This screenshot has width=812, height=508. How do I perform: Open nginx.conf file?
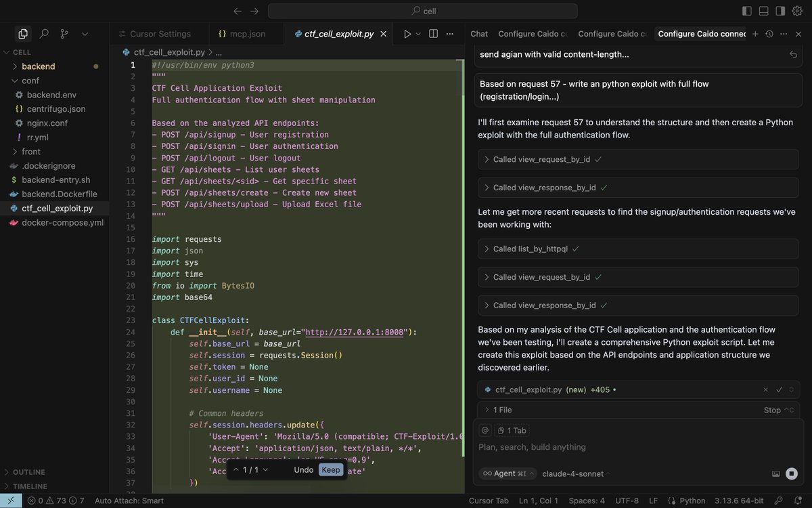(54, 123)
